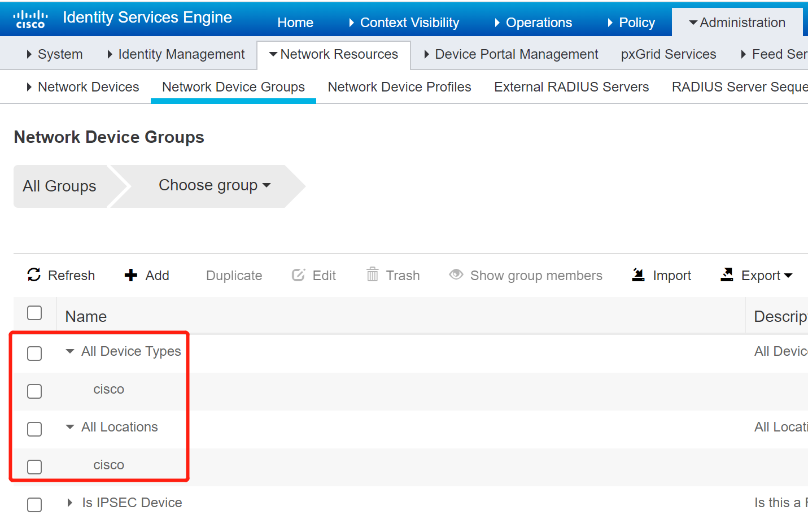Viewport: 808px width, 532px height.
Task: Check the All Device Types checkbox
Action: pos(34,354)
